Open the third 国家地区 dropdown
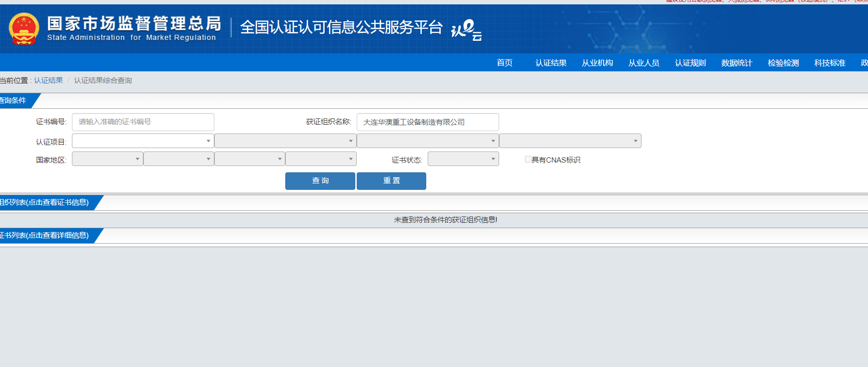Image resolution: width=868 pixels, height=367 pixels. click(x=250, y=159)
